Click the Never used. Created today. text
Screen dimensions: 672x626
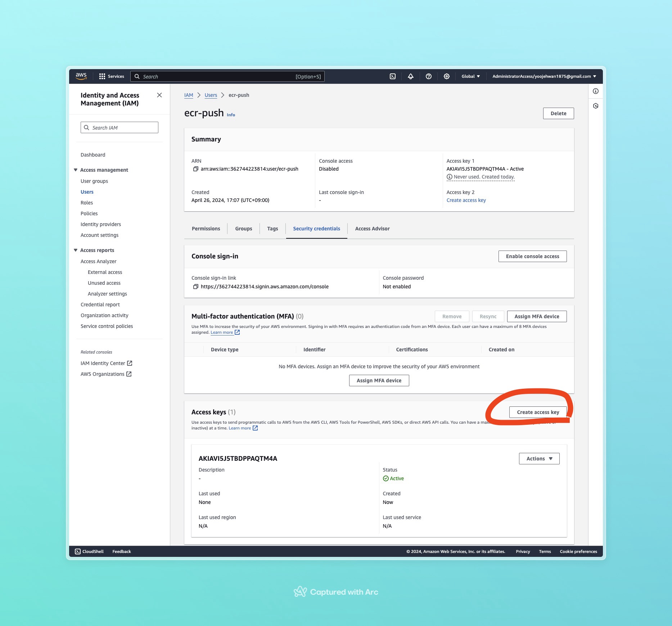pyautogui.click(x=484, y=177)
